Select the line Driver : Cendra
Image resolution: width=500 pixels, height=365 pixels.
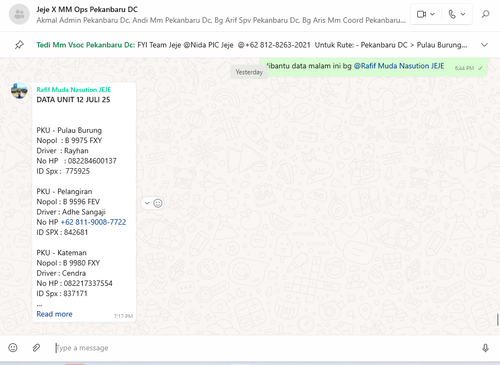click(x=61, y=273)
